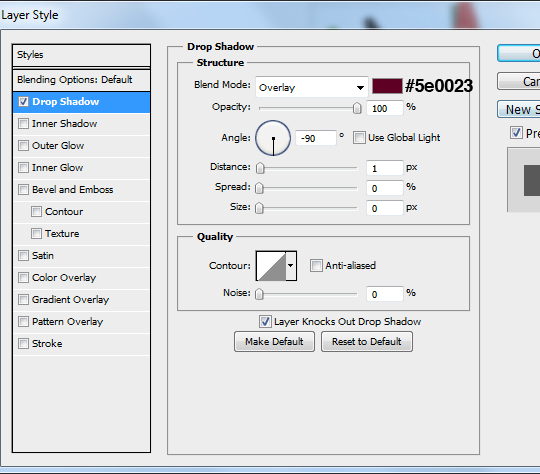Click the Distance value field
Screen dimensions: 540x474
tap(385, 168)
